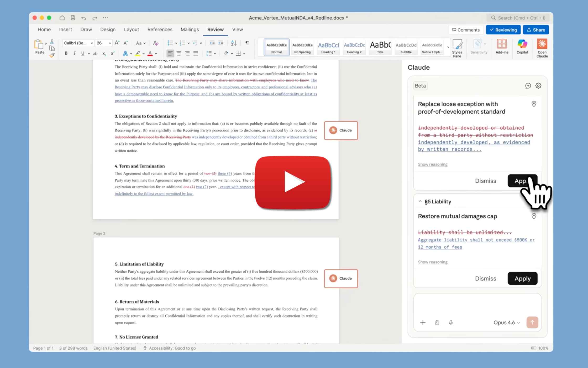Attach content using the plus icon in chat box
The width and height of the screenshot is (588, 368).
pyautogui.click(x=423, y=322)
